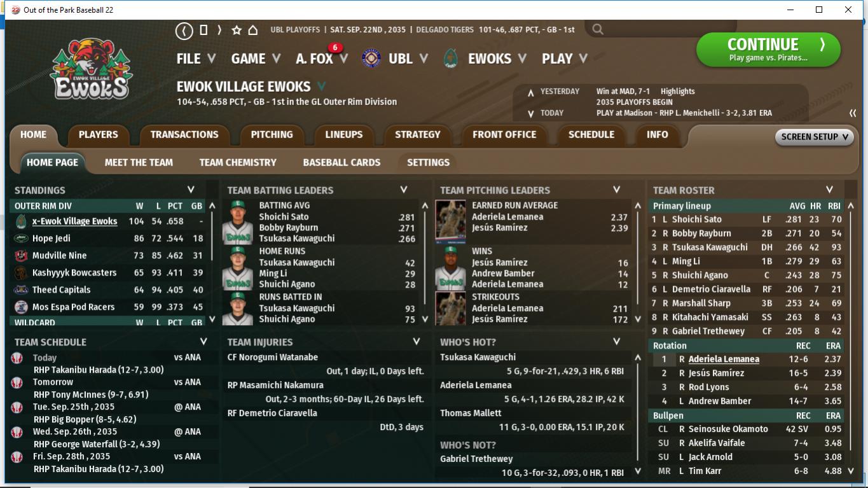Switch to the PLAYERS tab

click(x=98, y=135)
